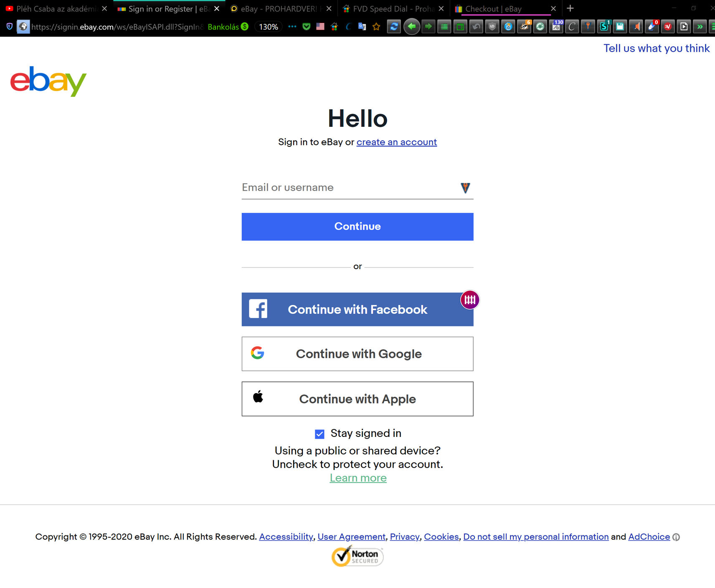Click the green Pocket shield icon
The image size is (715, 588).
tap(307, 27)
